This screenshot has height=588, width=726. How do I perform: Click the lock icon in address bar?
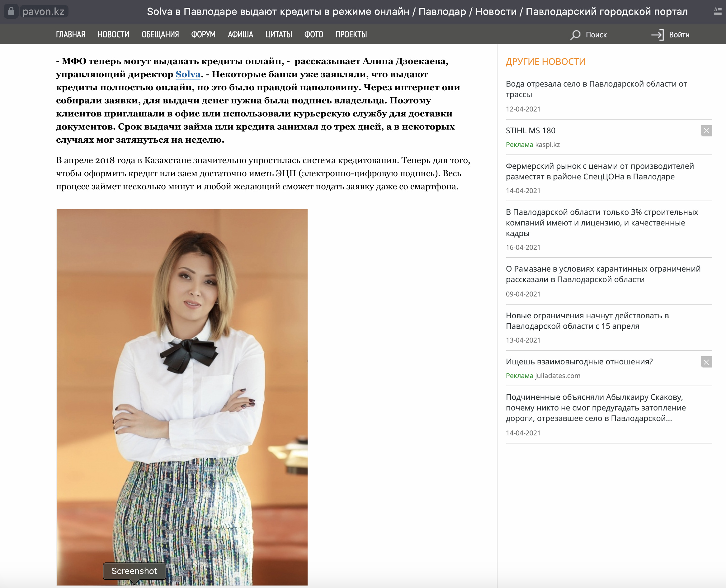click(x=11, y=11)
